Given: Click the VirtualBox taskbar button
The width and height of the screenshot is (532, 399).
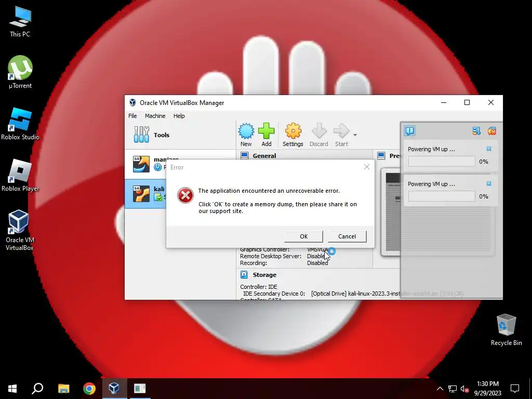Looking at the screenshot, I should [114, 389].
